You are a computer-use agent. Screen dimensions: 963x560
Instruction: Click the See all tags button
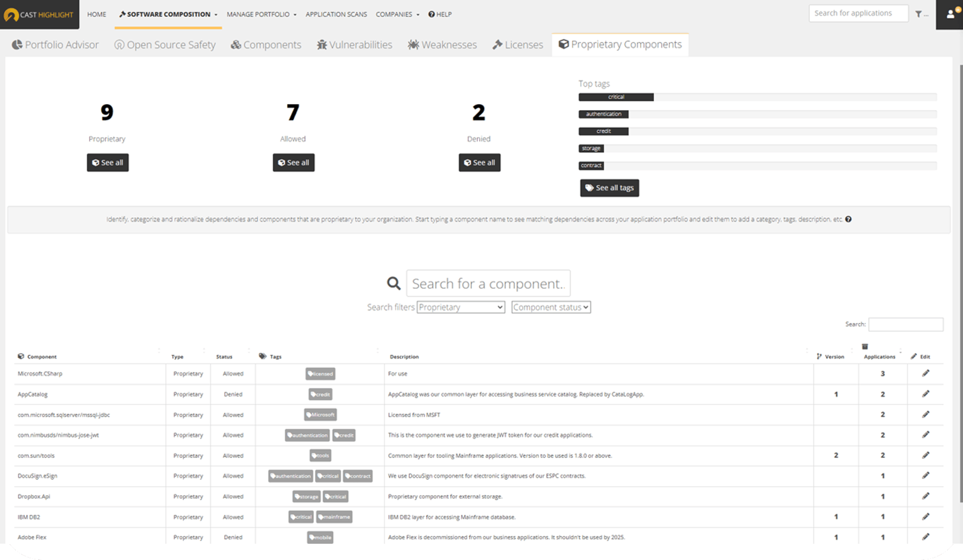609,188
